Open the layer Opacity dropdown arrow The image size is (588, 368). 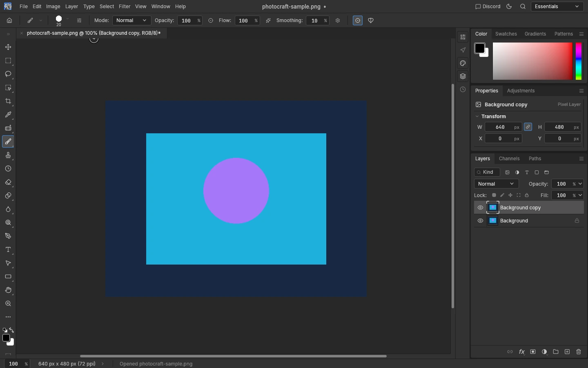click(x=580, y=184)
